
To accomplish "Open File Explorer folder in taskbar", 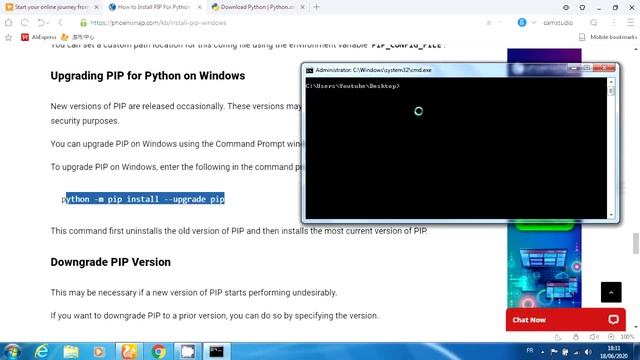I will tap(71, 351).
